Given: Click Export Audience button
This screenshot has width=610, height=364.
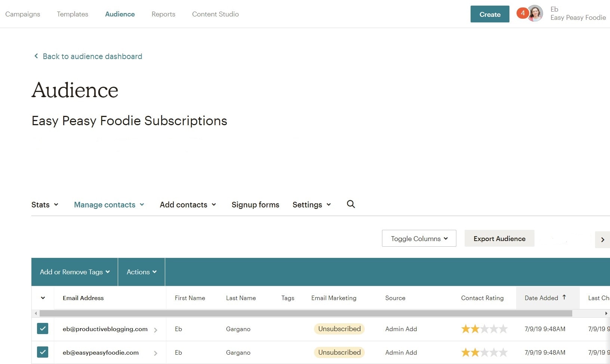Looking at the screenshot, I should coord(499,238).
